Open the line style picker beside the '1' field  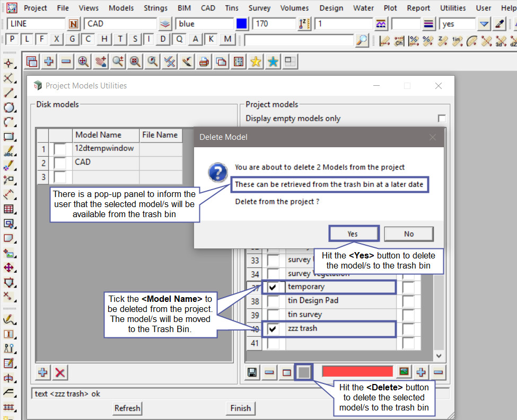381,24
